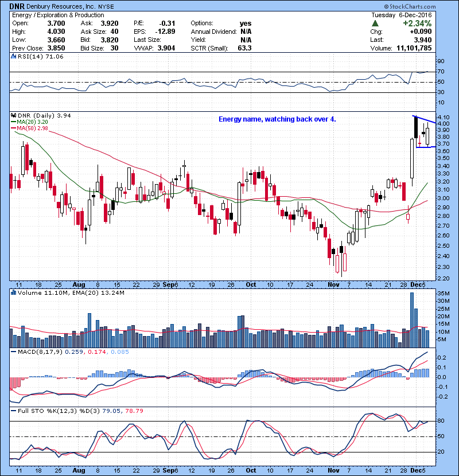Click the Last price 3.940
Screen dimensions: 459x476
(423, 40)
